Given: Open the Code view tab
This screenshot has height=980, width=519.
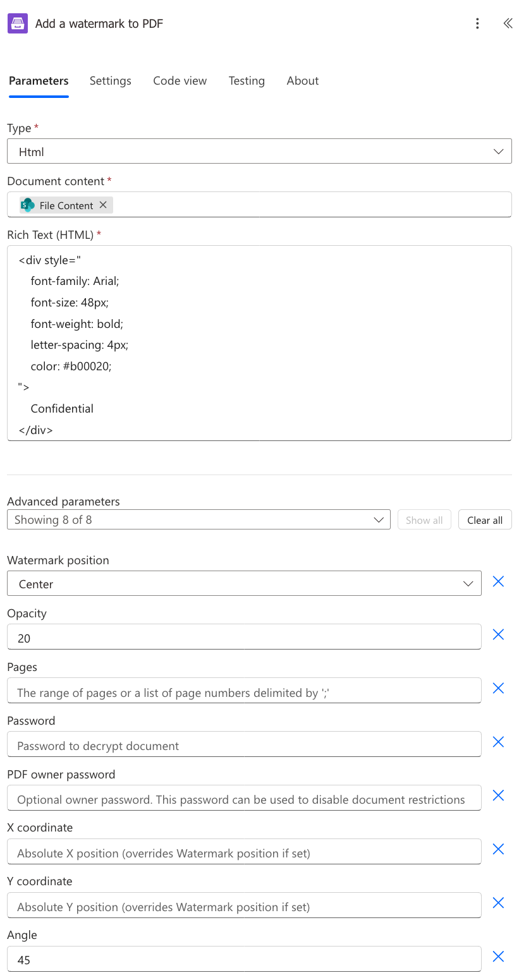Looking at the screenshot, I should click(x=180, y=81).
